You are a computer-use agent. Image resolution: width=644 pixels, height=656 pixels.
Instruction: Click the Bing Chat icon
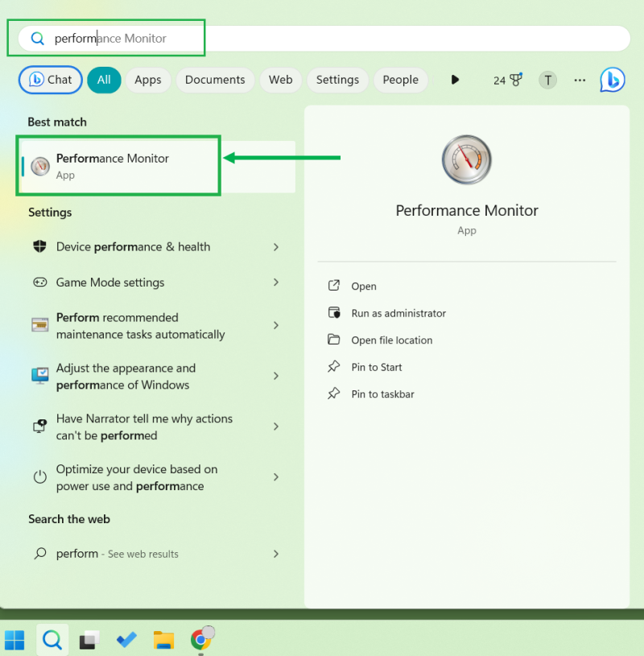612,80
